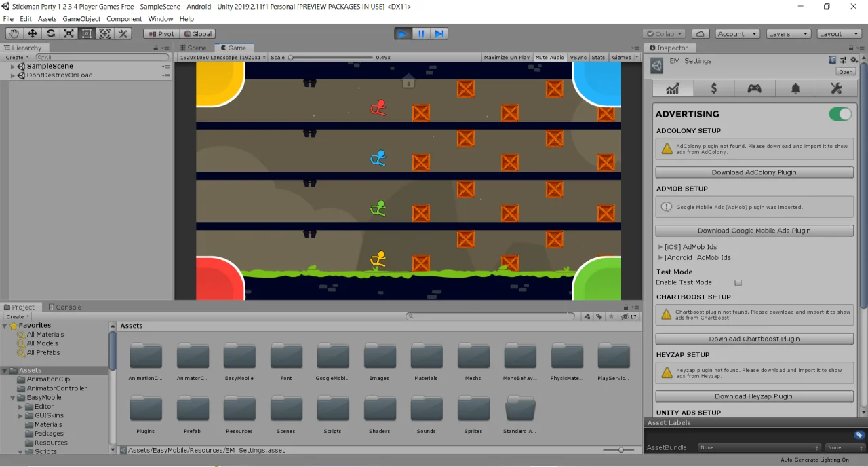Click the asset label tag icon

(x=859, y=435)
